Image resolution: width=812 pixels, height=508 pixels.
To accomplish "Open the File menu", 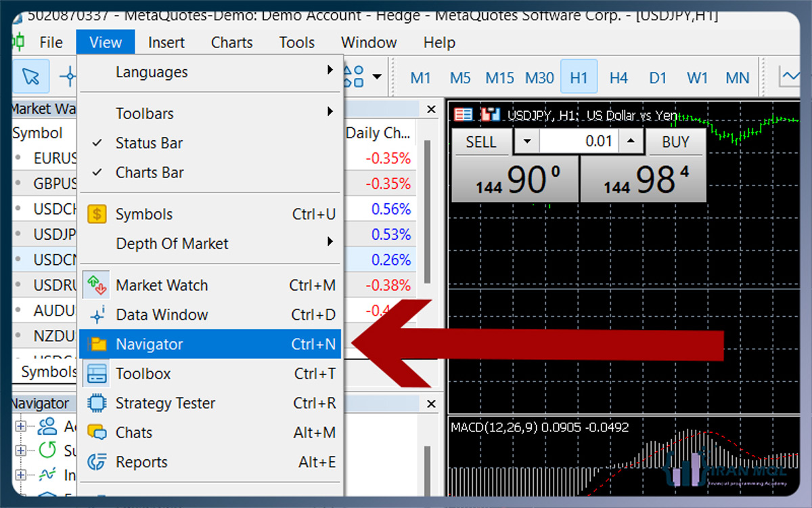I will [x=51, y=42].
